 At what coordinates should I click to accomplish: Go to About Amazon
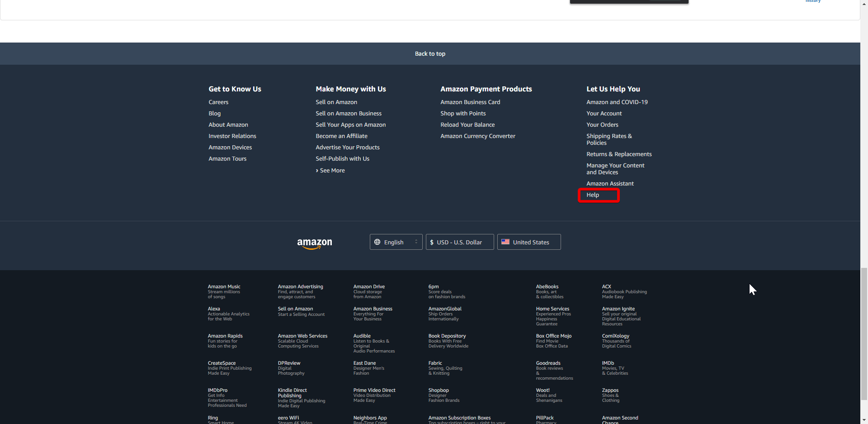(x=228, y=125)
